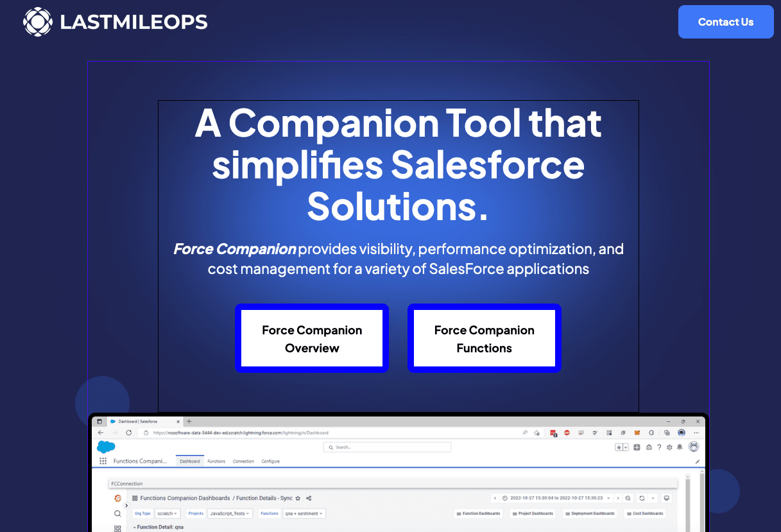Click Functions Companion Dashboards breadcrumb
The width and height of the screenshot is (781, 532).
coord(185,498)
